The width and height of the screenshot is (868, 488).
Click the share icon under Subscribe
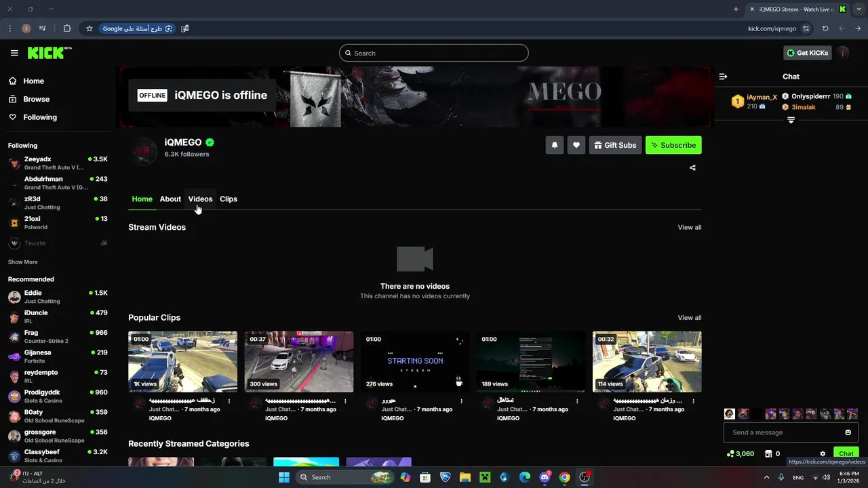pos(692,167)
